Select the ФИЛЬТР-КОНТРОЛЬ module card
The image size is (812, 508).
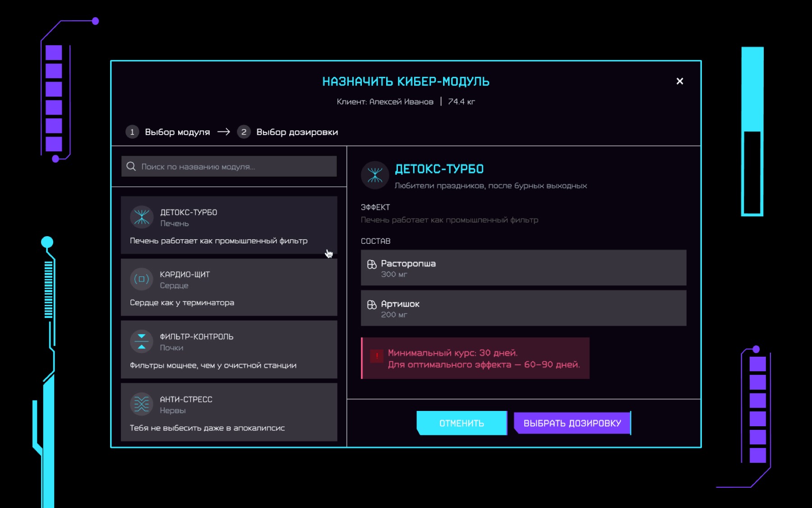(229, 350)
